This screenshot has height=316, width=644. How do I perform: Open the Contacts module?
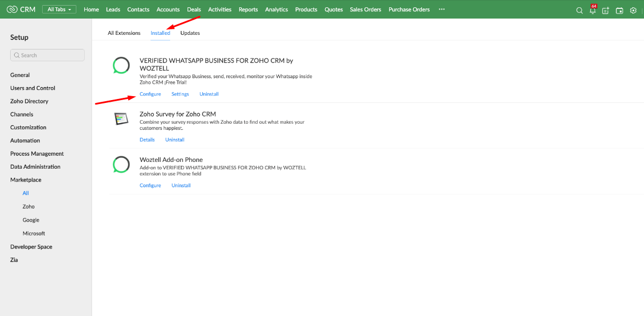click(139, 10)
